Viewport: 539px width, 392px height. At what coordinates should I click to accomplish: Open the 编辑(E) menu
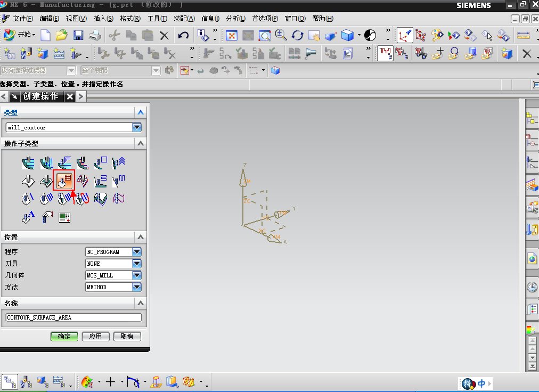tap(49, 19)
